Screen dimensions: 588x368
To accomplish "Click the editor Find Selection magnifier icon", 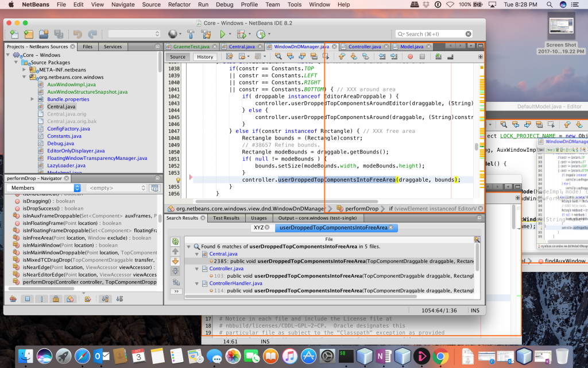I will 278,57.
